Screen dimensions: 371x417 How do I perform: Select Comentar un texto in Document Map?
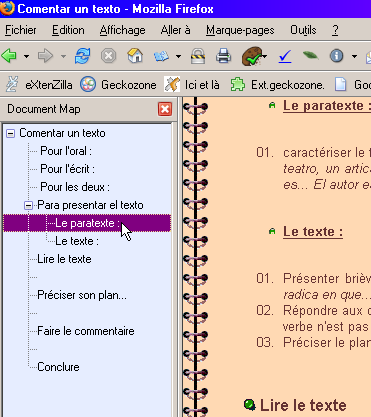click(x=62, y=133)
